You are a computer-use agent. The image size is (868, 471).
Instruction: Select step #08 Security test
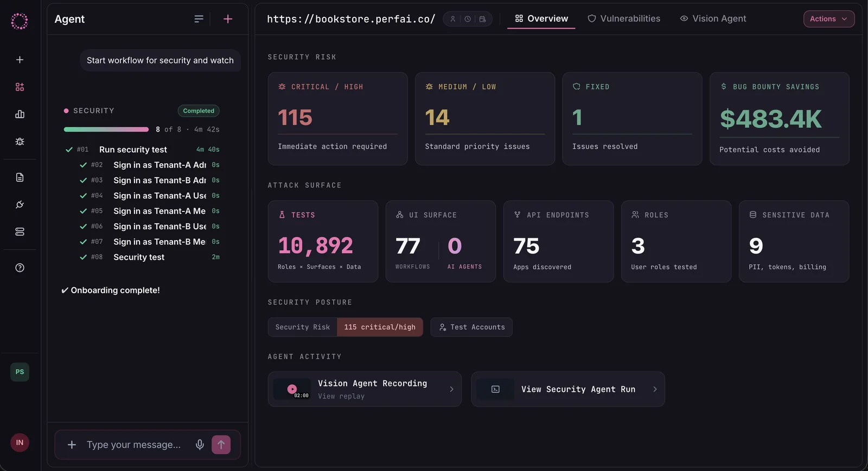pos(149,257)
